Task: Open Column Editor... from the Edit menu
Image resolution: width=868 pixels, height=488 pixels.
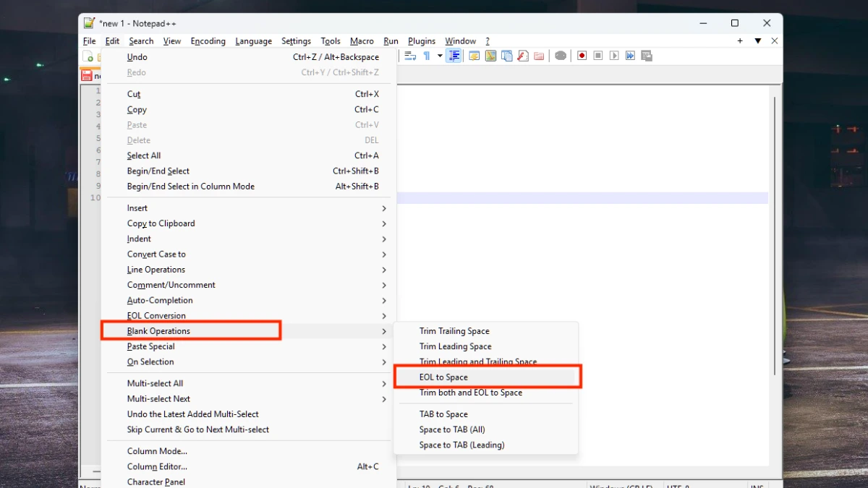Action: click(x=249, y=467)
